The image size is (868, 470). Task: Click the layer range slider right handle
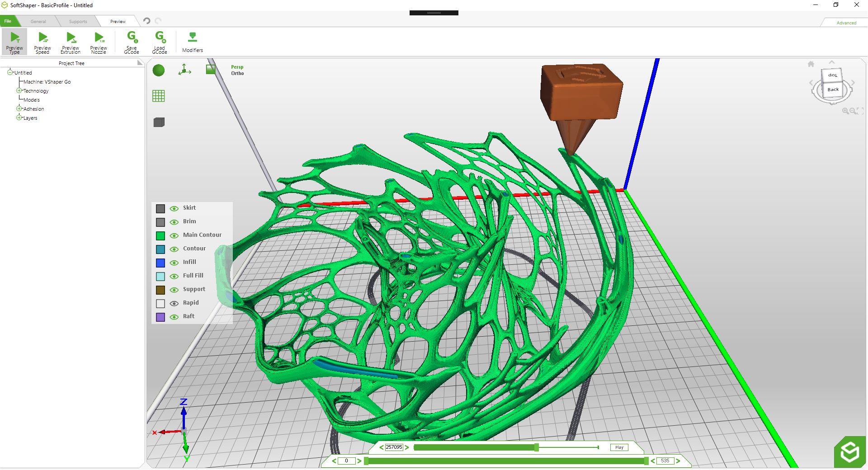coord(646,461)
